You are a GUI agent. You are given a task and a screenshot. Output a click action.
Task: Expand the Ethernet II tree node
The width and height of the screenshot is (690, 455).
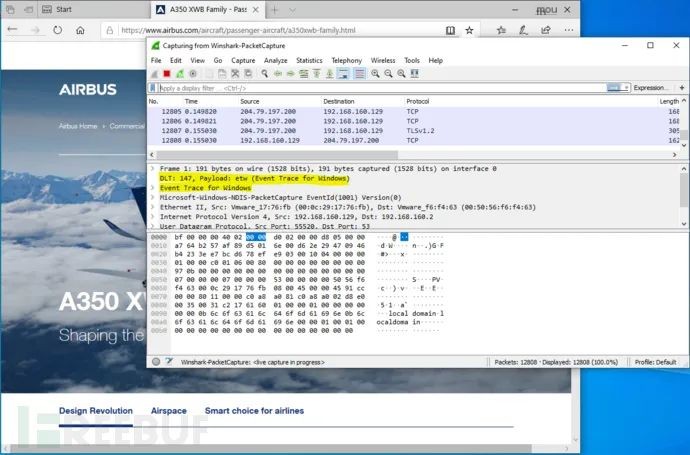point(153,207)
